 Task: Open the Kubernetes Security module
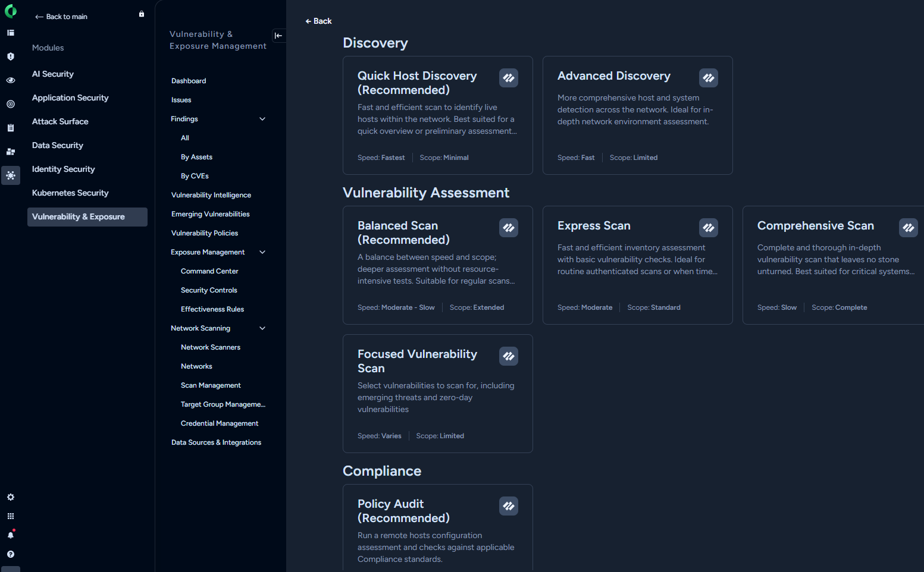tap(70, 193)
